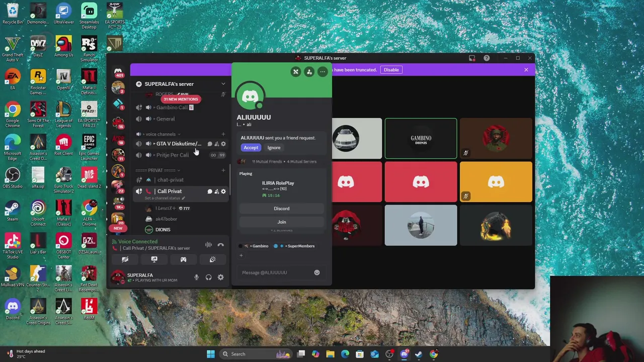This screenshot has height=362, width=644.
Task: View 4 Mutual Servers
Action: (x=302, y=161)
